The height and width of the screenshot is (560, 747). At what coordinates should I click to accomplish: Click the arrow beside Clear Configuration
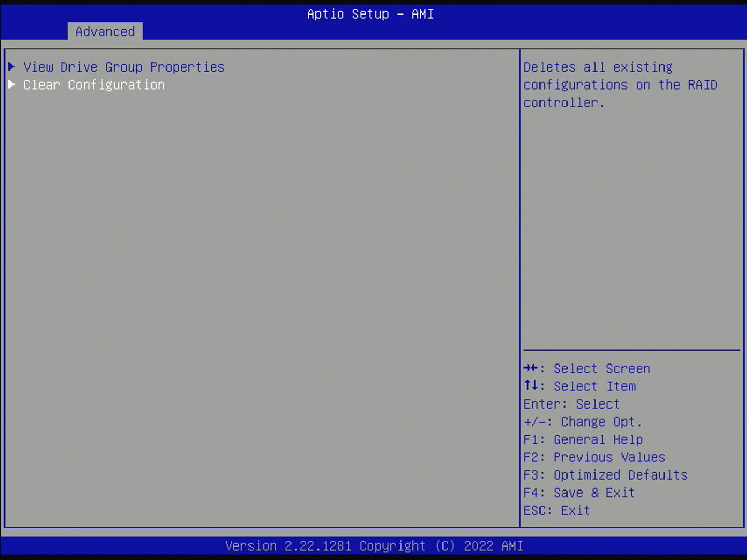coord(11,85)
